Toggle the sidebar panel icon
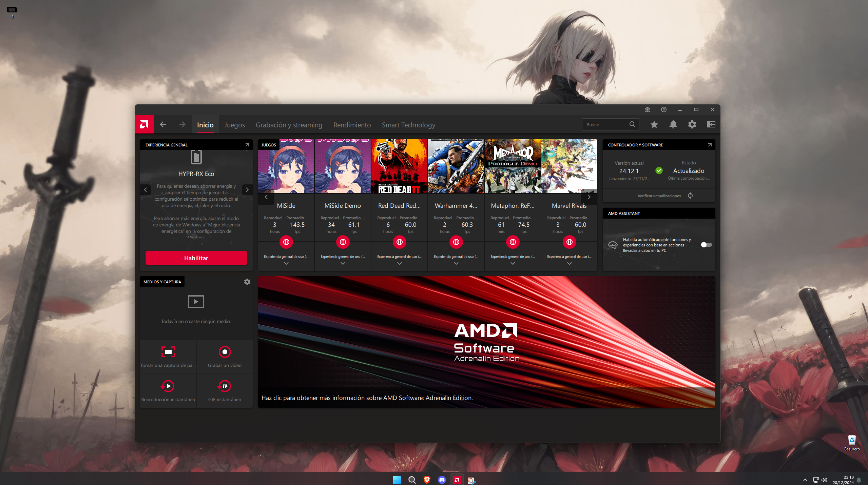This screenshot has width=868, height=485. point(711,124)
